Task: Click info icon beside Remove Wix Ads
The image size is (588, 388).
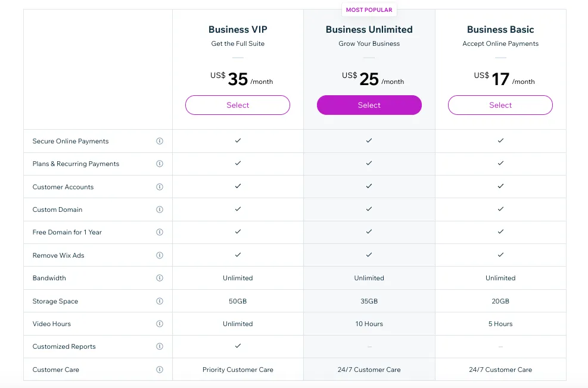Action: pyautogui.click(x=160, y=255)
